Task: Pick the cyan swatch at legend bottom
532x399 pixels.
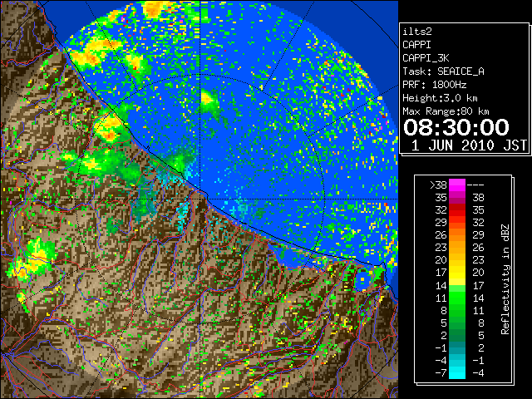Action: click(x=457, y=373)
